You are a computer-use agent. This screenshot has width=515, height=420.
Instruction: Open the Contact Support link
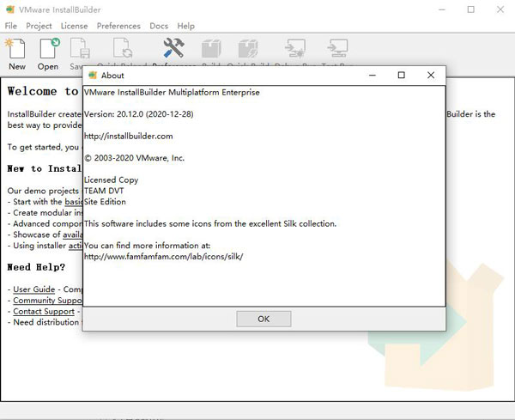point(44,311)
